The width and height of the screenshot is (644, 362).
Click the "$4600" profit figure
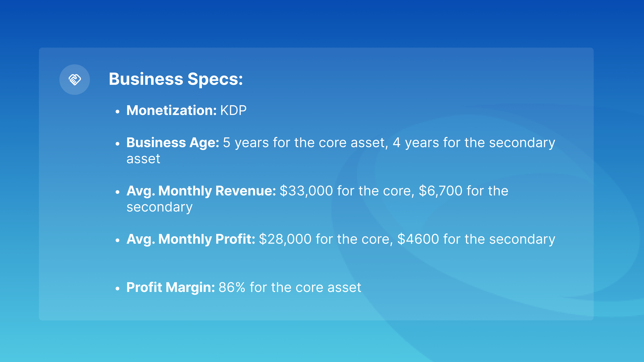418,239
